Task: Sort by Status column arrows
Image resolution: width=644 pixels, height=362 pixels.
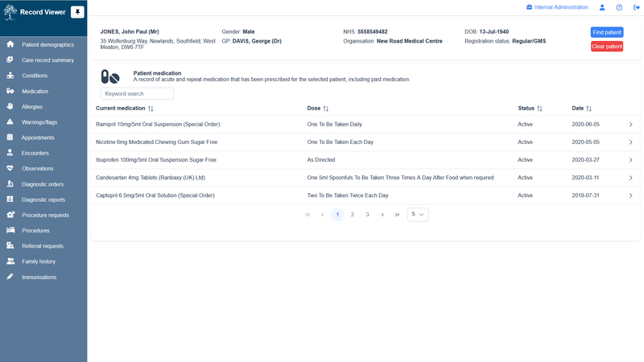Action: 539,109
